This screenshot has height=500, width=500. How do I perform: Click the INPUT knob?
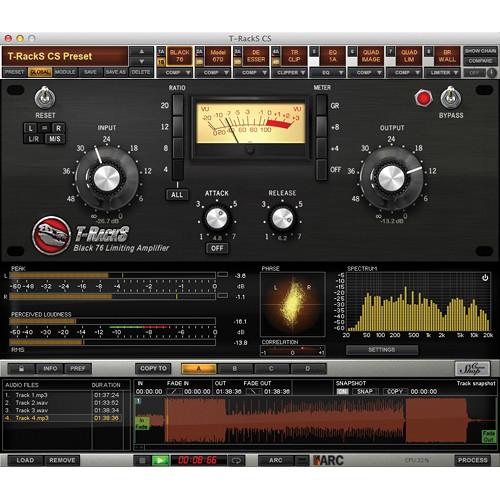[x=107, y=178]
